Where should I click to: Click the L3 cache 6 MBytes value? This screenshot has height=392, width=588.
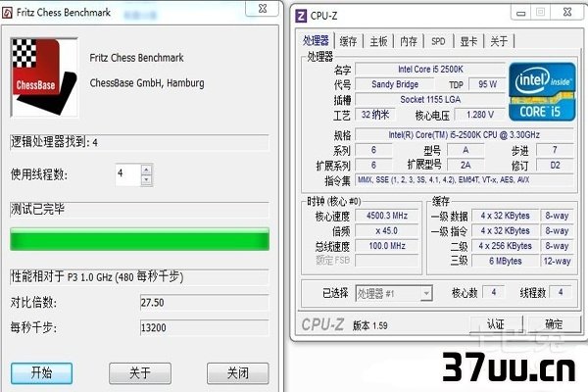click(x=505, y=261)
